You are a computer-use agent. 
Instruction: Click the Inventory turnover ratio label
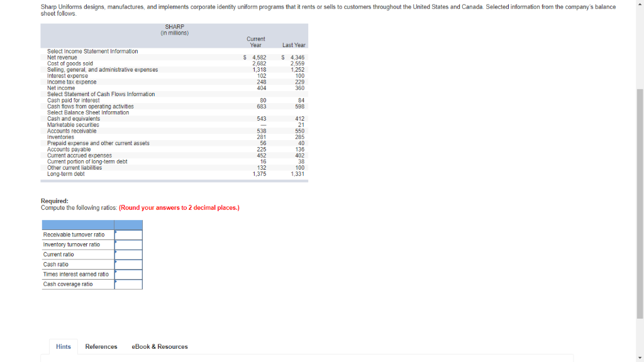(x=72, y=244)
